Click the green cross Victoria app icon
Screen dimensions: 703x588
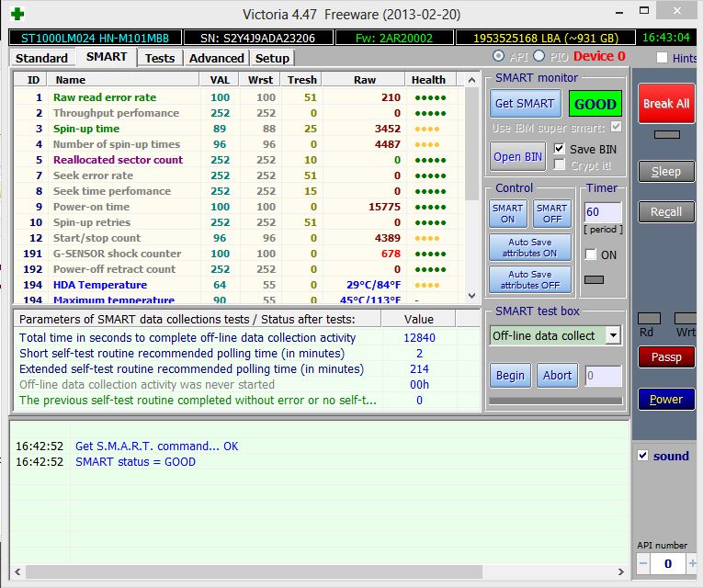pyautogui.click(x=17, y=14)
